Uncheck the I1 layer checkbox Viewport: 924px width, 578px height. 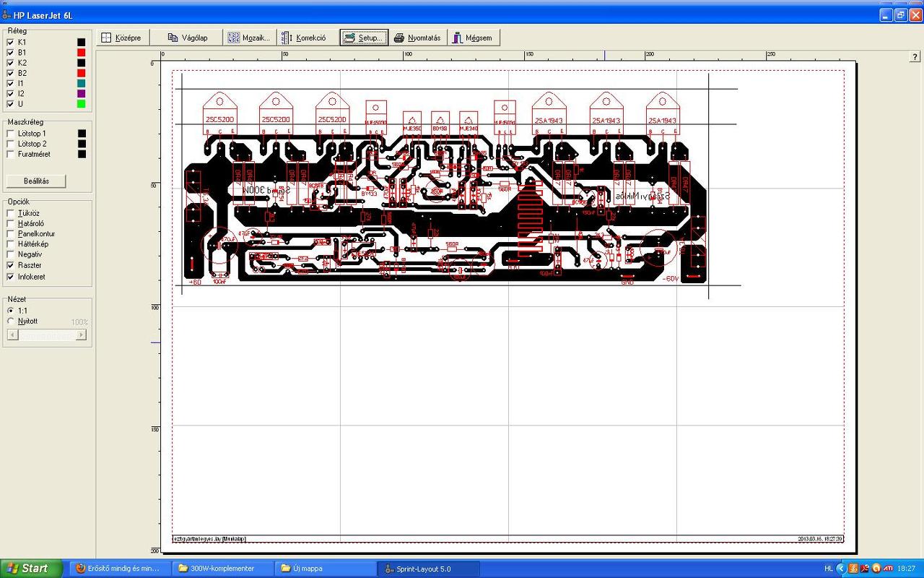(10, 83)
